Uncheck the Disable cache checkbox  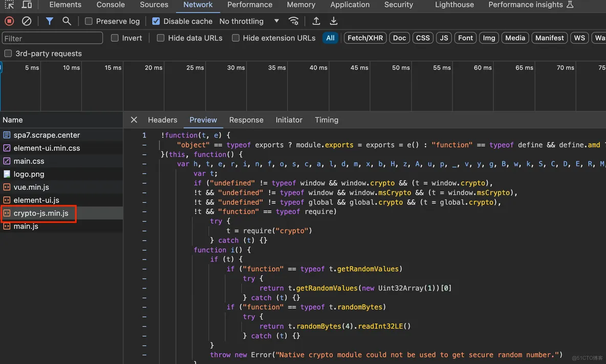click(x=156, y=21)
